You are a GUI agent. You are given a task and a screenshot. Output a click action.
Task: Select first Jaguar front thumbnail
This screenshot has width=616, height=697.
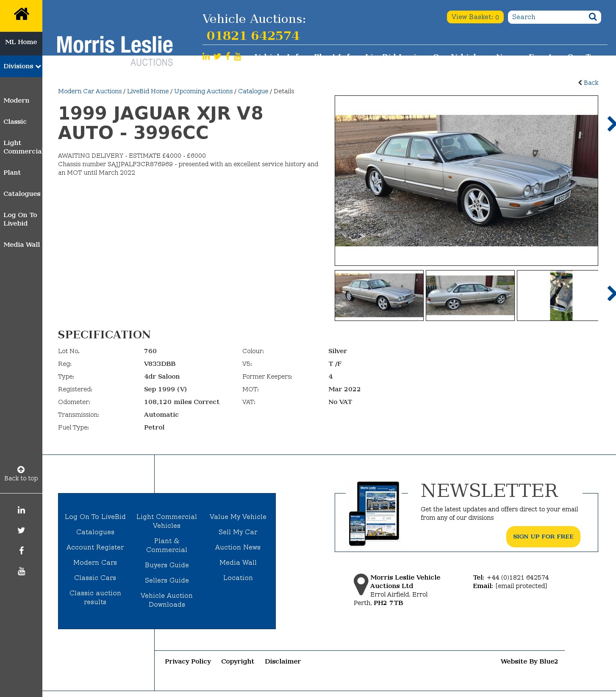tap(379, 296)
